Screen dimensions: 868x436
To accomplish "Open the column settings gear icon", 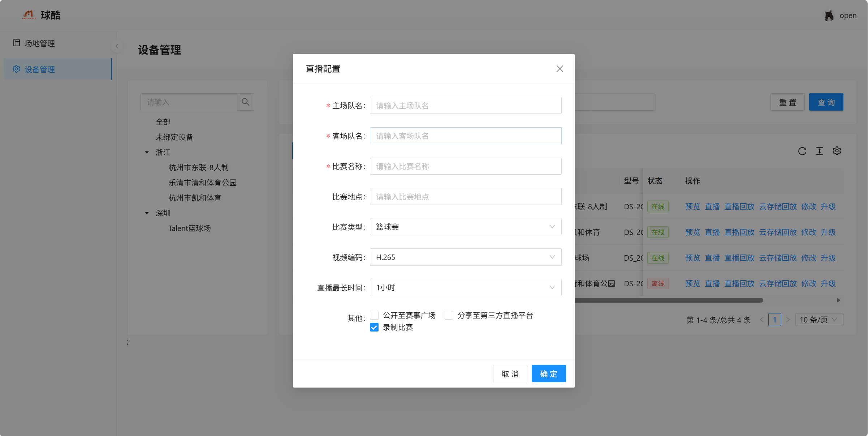I will tap(837, 151).
